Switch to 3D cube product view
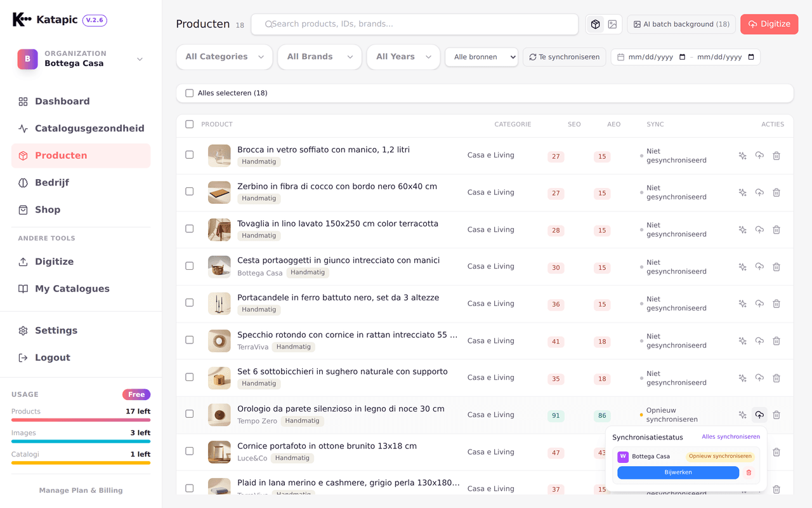 [x=595, y=24]
